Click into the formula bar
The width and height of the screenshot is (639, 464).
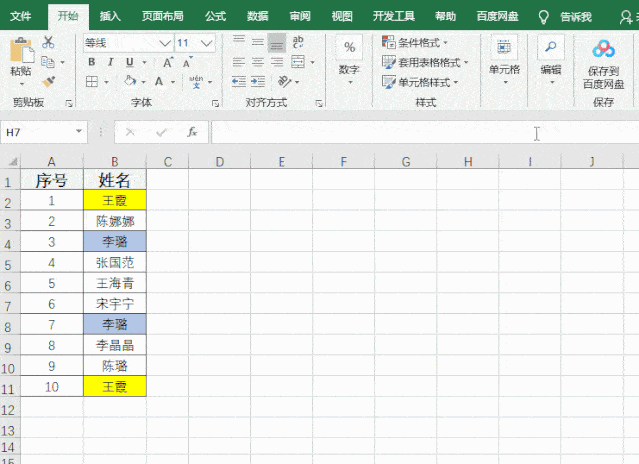[x=425, y=132]
